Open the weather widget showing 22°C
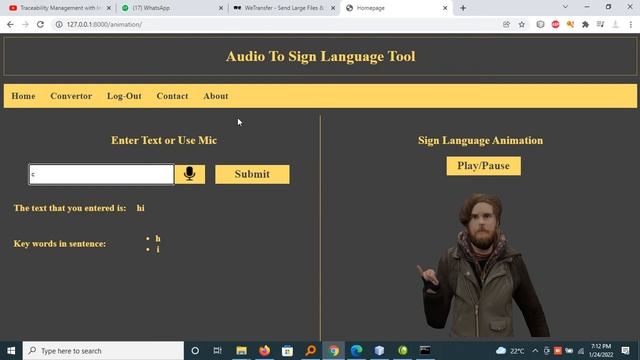The image size is (640, 360). [x=510, y=351]
